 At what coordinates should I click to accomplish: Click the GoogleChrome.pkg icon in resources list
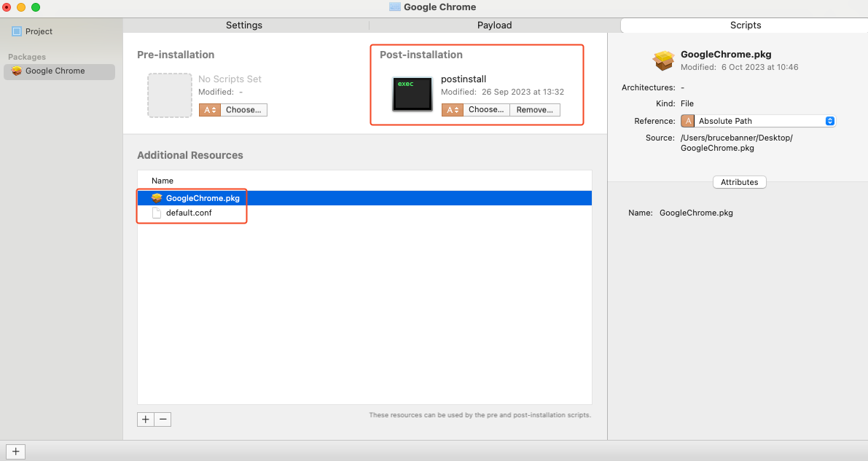point(156,198)
